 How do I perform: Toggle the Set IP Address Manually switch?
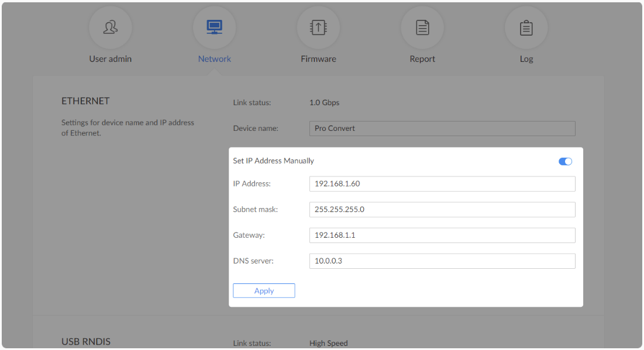565,161
